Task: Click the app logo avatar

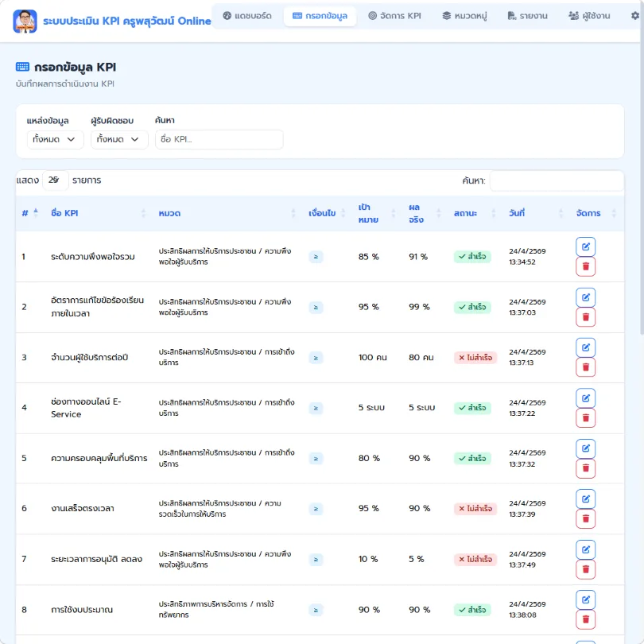Action: tap(25, 21)
